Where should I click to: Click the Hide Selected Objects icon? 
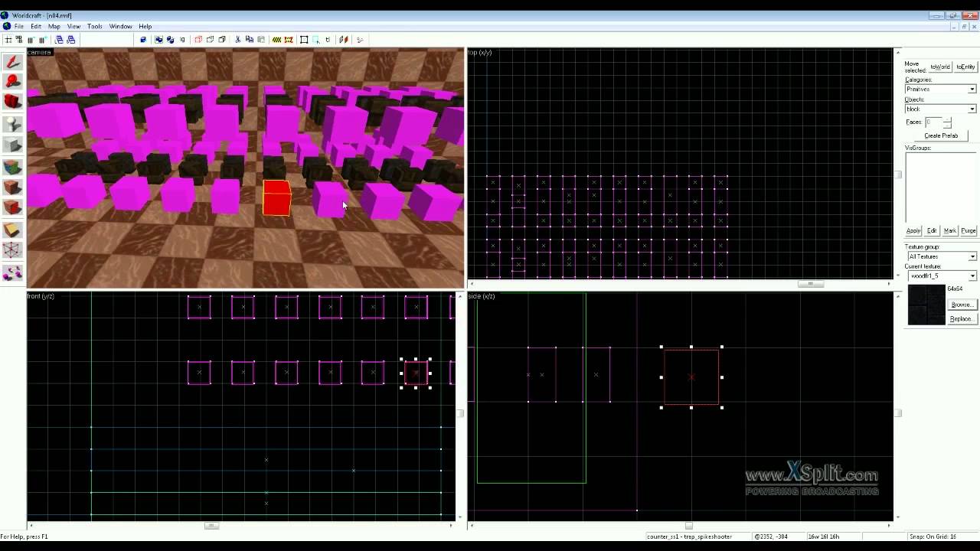click(x=198, y=40)
